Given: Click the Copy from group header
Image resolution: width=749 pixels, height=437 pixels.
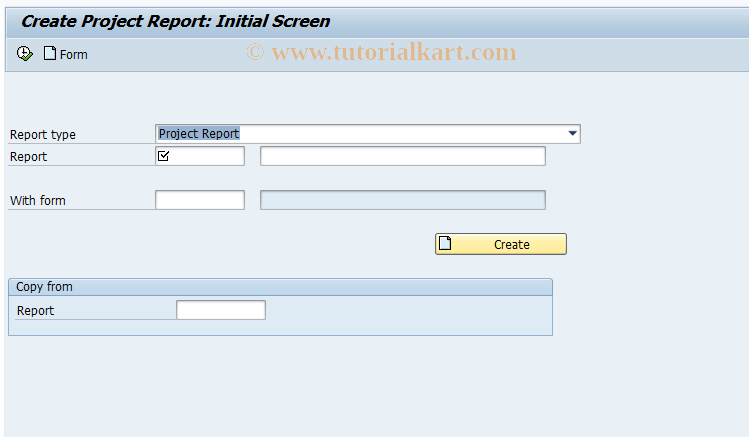Looking at the screenshot, I should (280, 287).
